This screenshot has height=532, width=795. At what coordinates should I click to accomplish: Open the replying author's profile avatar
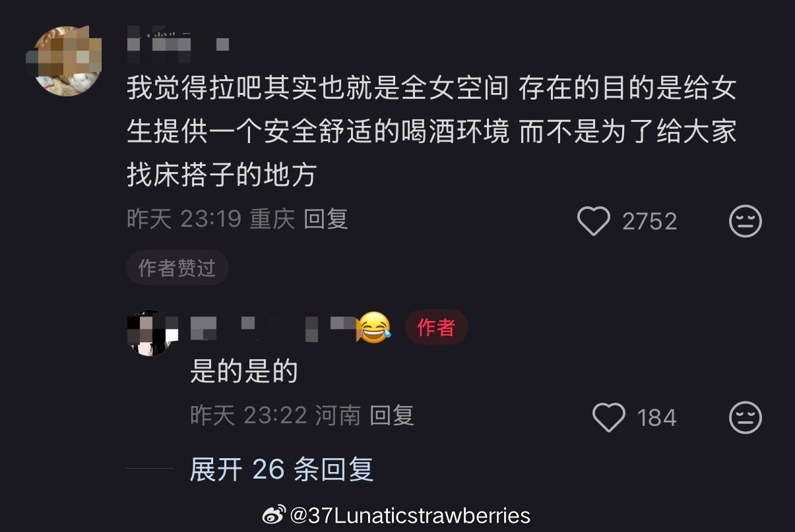[x=151, y=333]
